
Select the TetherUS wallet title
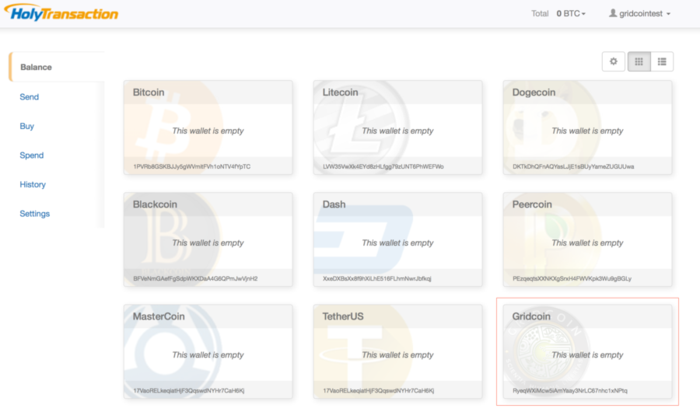[x=343, y=316]
